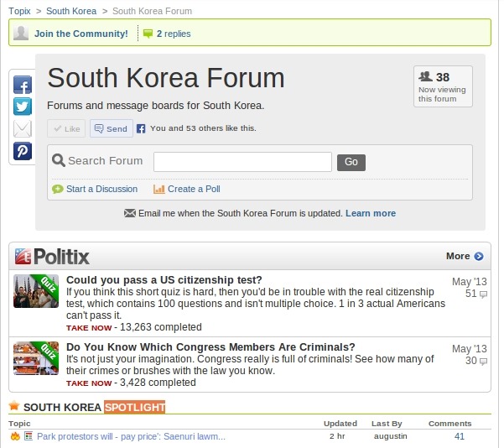Click the blue arrow icon beside More
This screenshot has width=504, height=448.
point(479,257)
